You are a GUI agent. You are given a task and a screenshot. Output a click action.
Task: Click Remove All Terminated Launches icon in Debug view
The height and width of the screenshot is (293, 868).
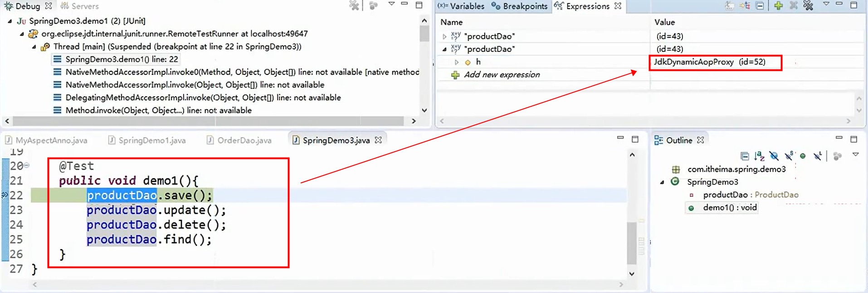354,5
